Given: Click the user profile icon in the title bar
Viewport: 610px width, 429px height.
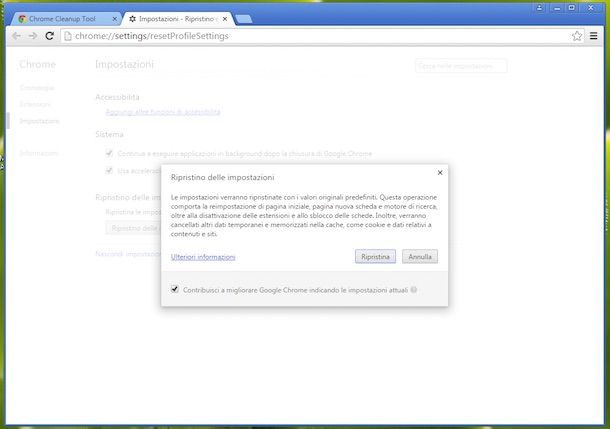Looking at the screenshot, I should 539,7.
